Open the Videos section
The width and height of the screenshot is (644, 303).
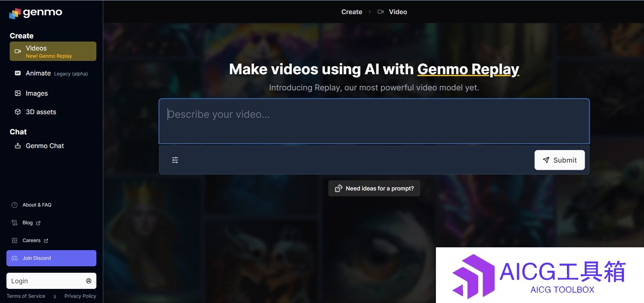coord(53,51)
